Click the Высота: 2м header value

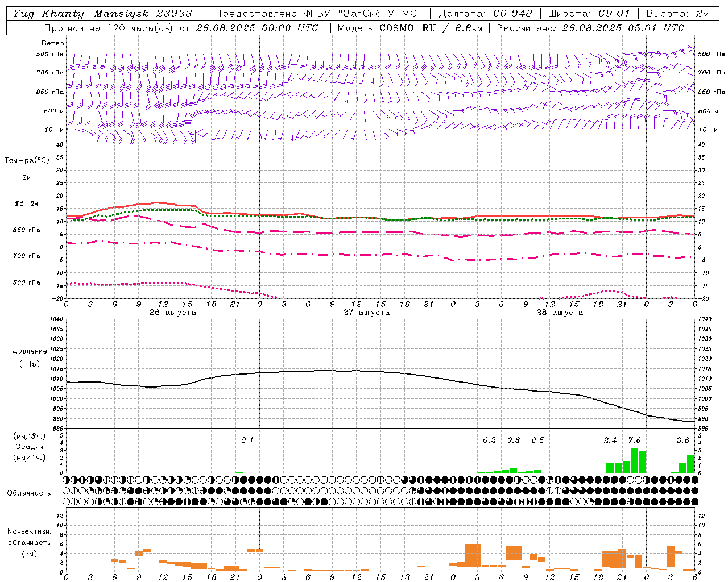tap(677, 13)
